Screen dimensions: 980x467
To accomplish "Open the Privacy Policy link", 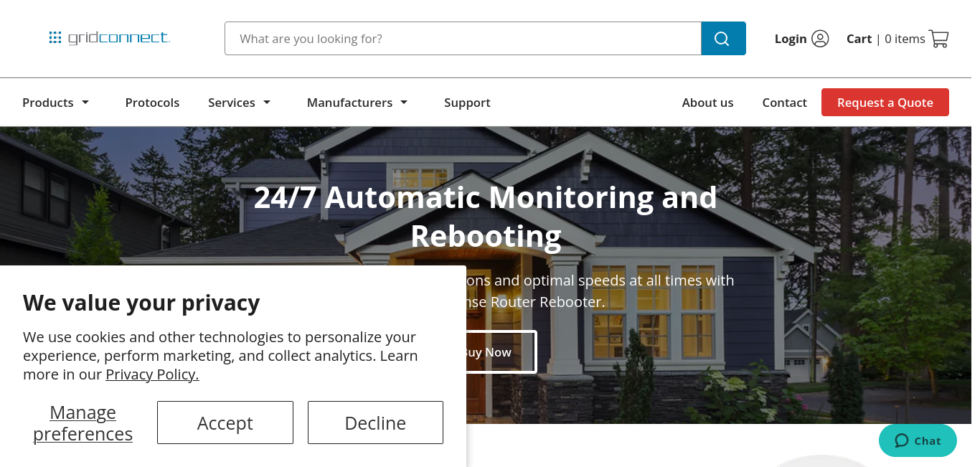I will tap(152, 374).
